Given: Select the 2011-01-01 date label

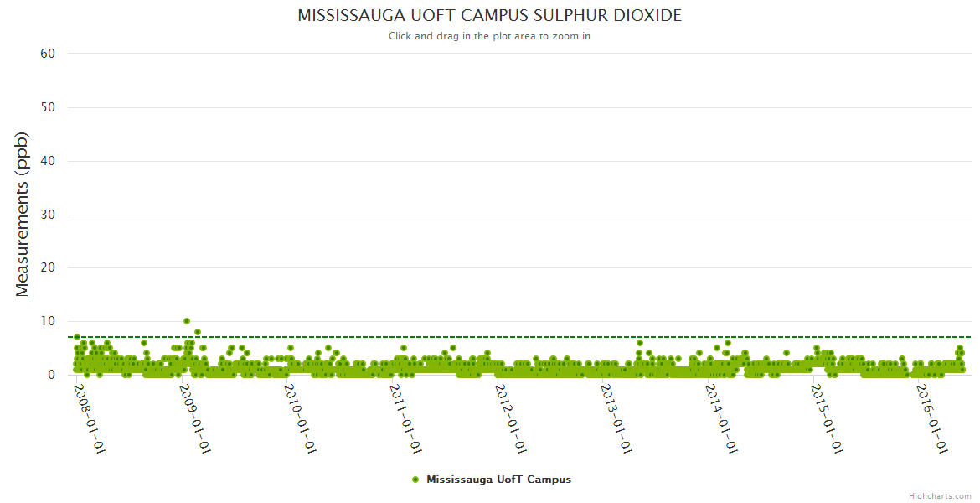Looking at the screenshot, I should tap(405, 419).
